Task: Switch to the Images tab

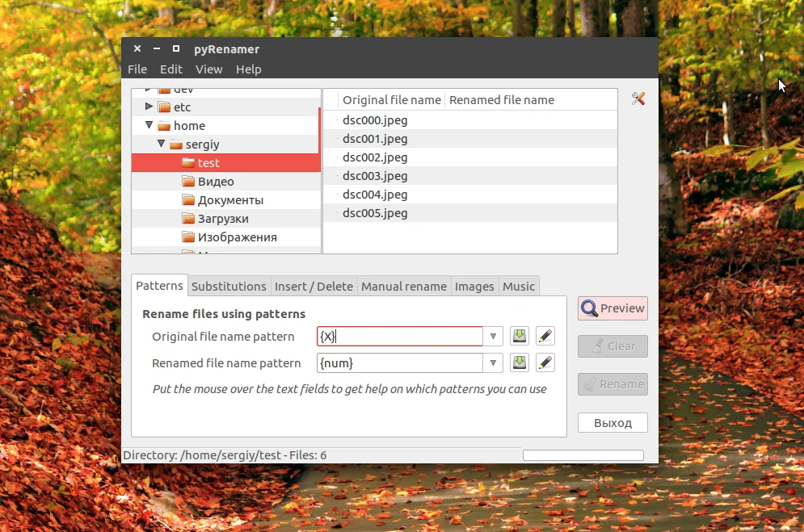Action: (x=474, y=287)
